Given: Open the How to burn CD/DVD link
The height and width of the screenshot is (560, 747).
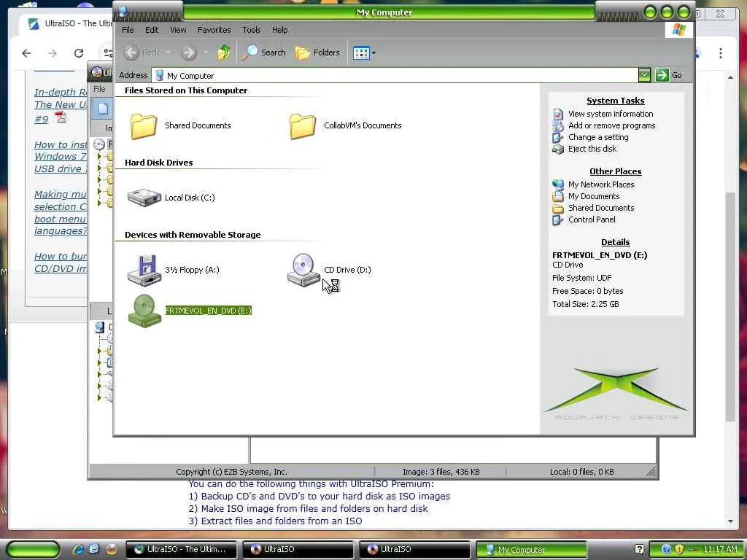Looking at the screenshot, I should (x=61, y=262).
